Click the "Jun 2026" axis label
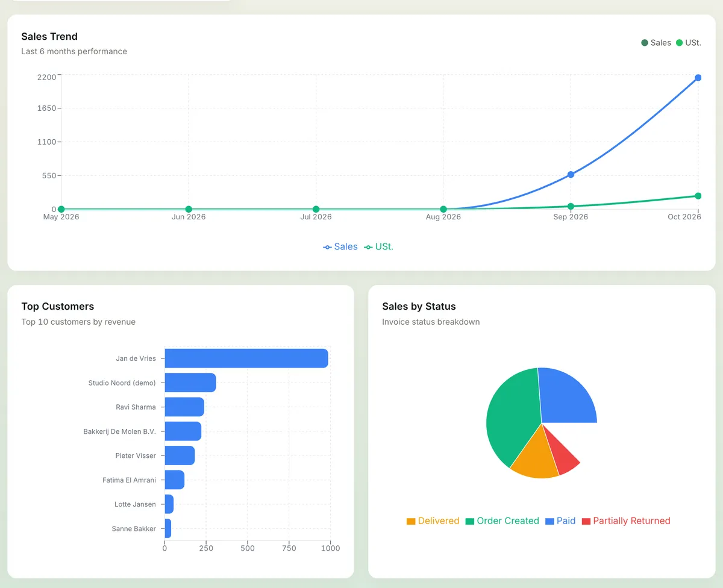Image resolution: width=723 pixels, height=588 pixels. (189, 217)
